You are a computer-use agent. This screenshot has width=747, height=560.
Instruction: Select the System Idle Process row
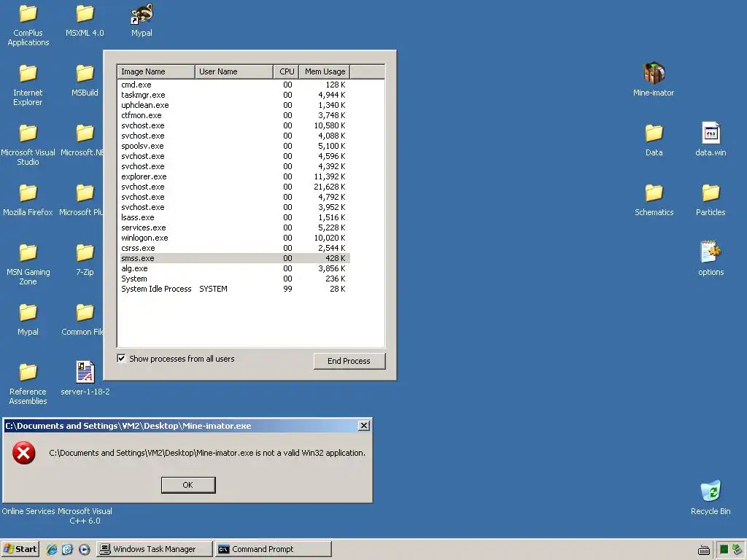coord(234,289)
